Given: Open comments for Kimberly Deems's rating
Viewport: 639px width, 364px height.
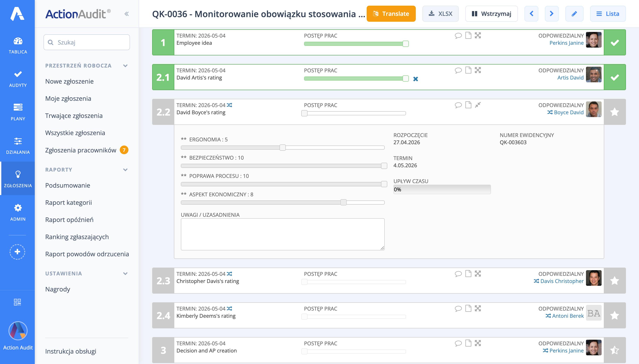Looking at the screenshot, I should (458, 308).
